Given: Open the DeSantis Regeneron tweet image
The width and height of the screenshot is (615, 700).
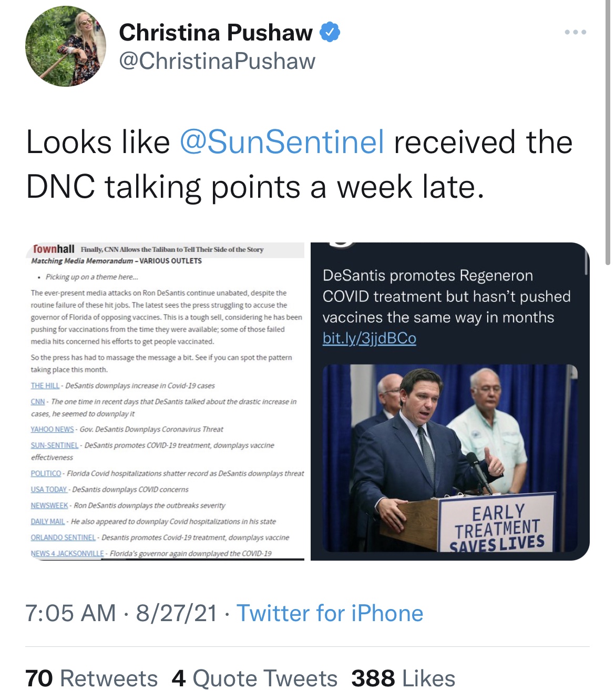Looking at the screenshot, I should click(x=450, y=401).
